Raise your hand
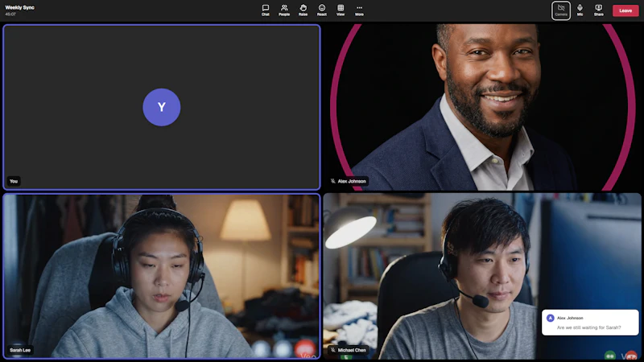This screenshot has height=362, width=644. [x=303, y=10]
